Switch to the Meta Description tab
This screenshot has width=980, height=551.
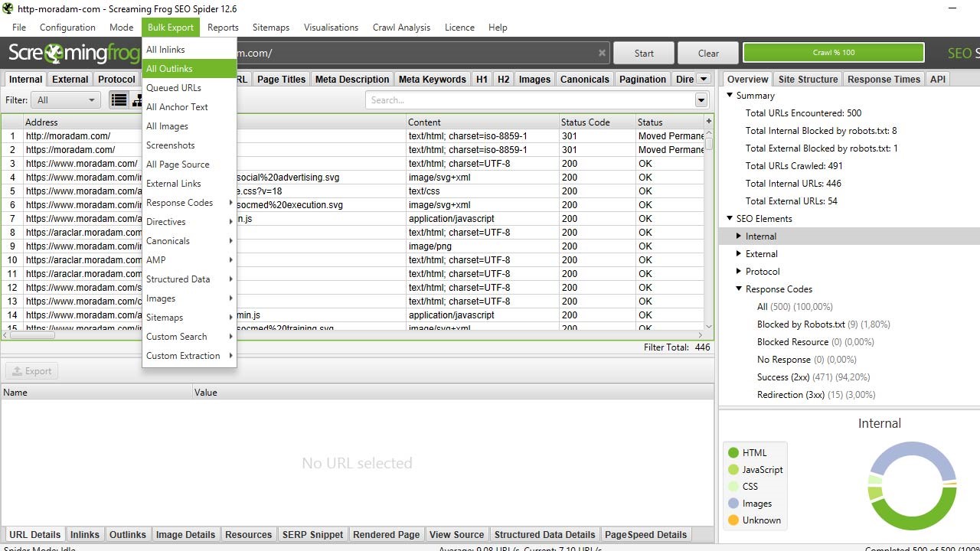pos(352,80)
